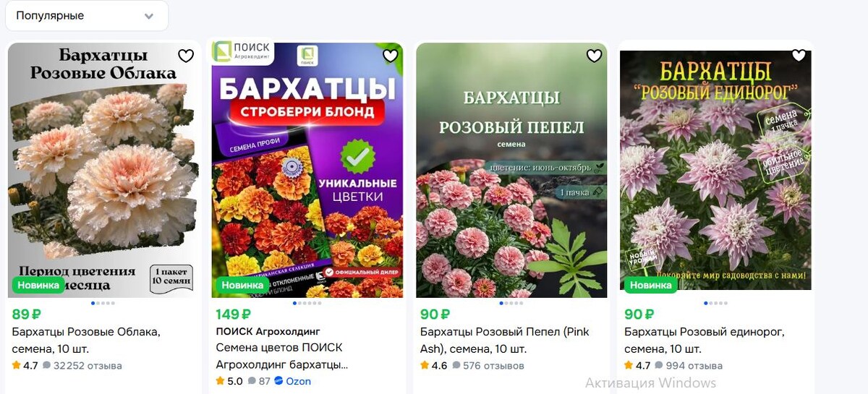Viewport: 868px width, 394px height.
Task: Click Бархатцы Розовый Пепел (Pink Ash) title
Action: pos(505,341)
